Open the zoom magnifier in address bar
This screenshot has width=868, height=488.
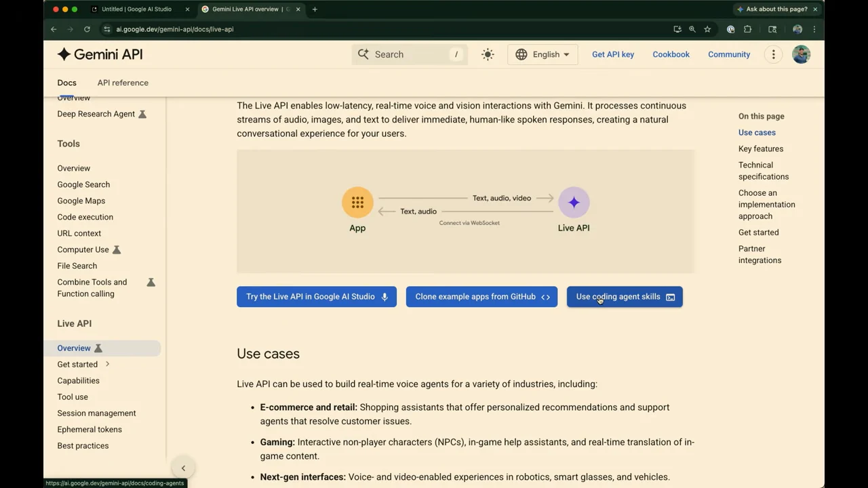692,29
